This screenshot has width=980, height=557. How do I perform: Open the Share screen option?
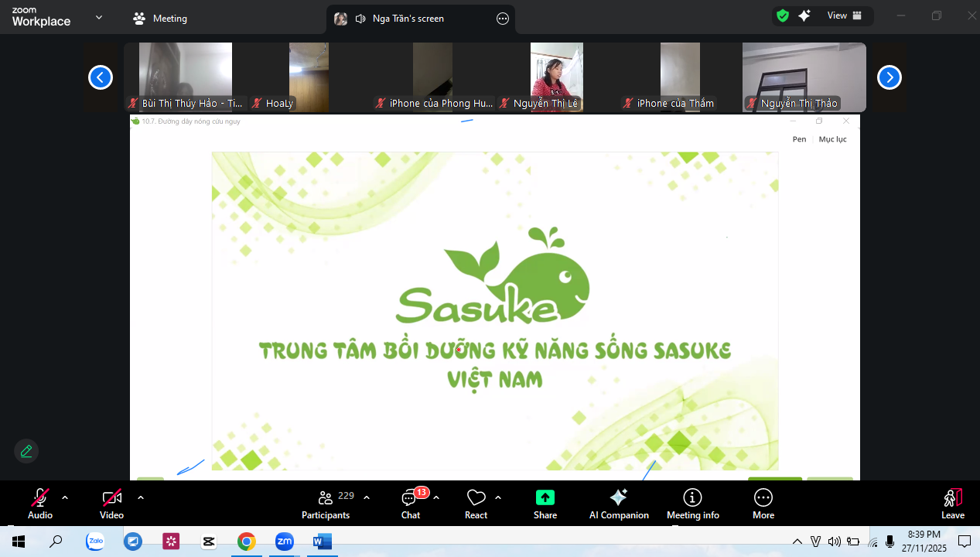[x=545, y=504]
